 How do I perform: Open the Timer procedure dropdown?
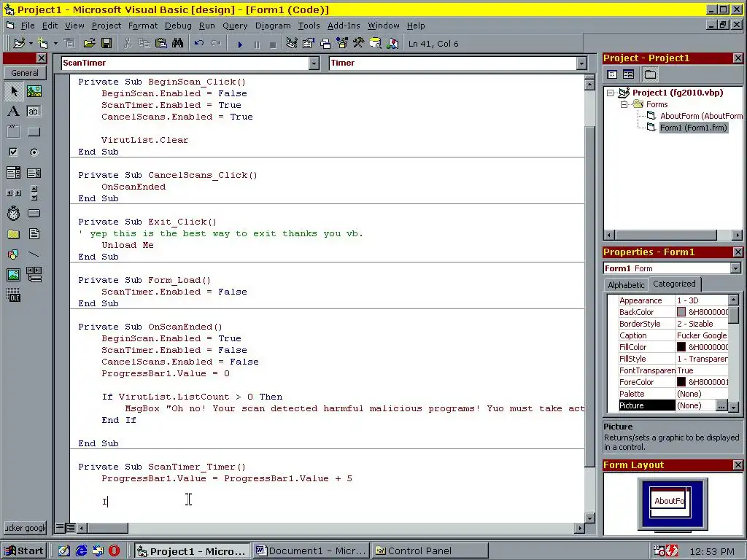pos(581,63)
